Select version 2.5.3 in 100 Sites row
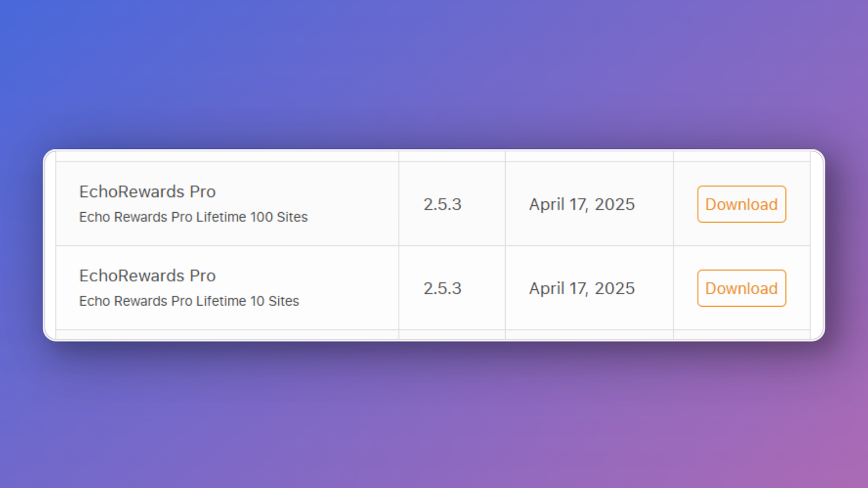 click(x=442, y=205)
